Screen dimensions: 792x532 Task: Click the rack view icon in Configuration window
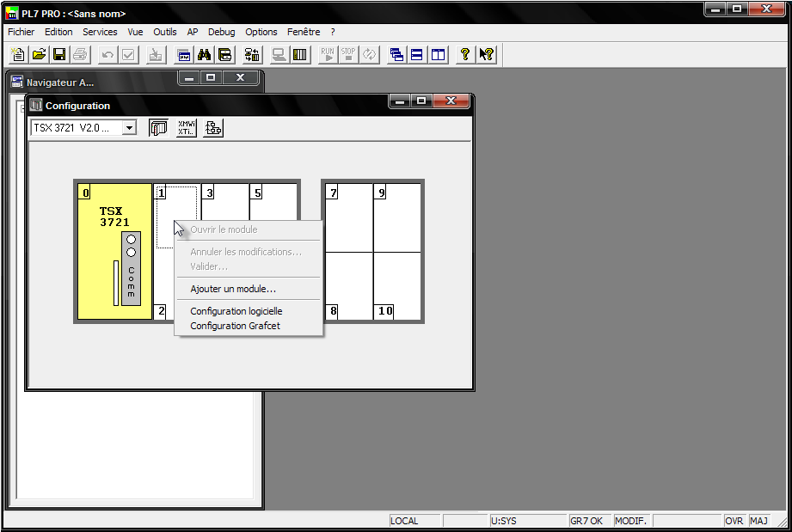click(158, 128)
